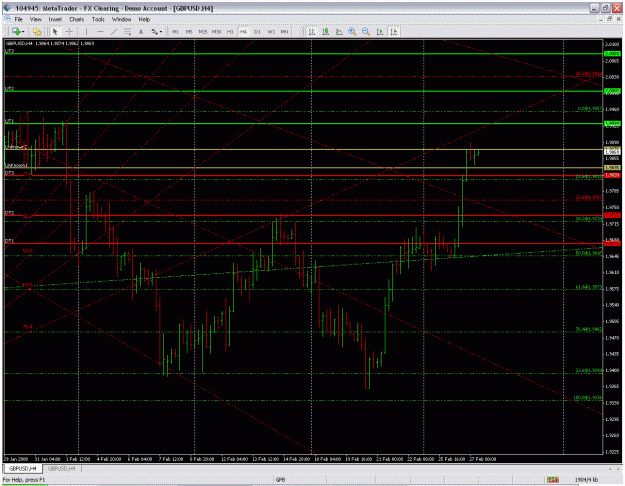
Task: Switch to H1 timeframe
Action: (x=230, y=31)
